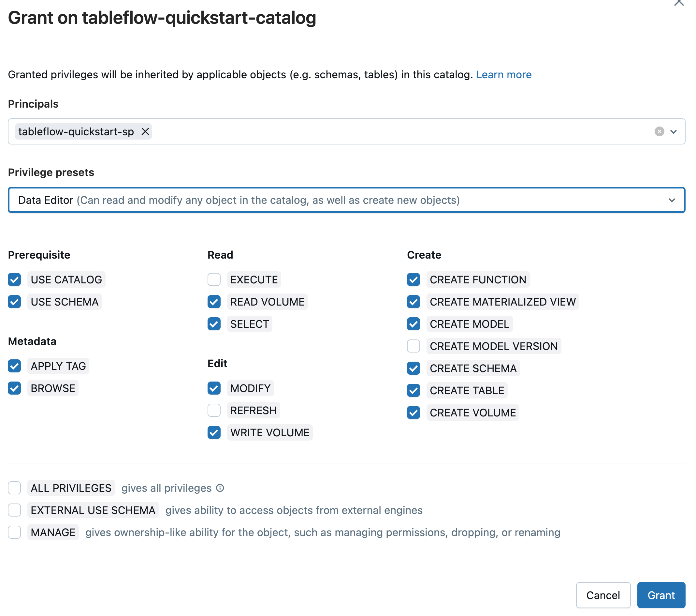Disable the WRITE VOLUME checkbox
Viewport: 696px width, 616px height.
tap(214, 433)
